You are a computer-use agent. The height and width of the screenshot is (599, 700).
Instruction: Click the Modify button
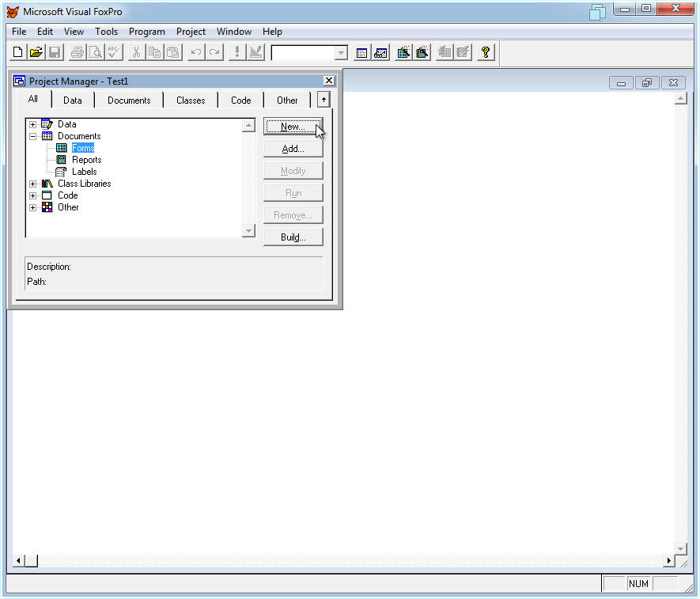pos(293,171)
